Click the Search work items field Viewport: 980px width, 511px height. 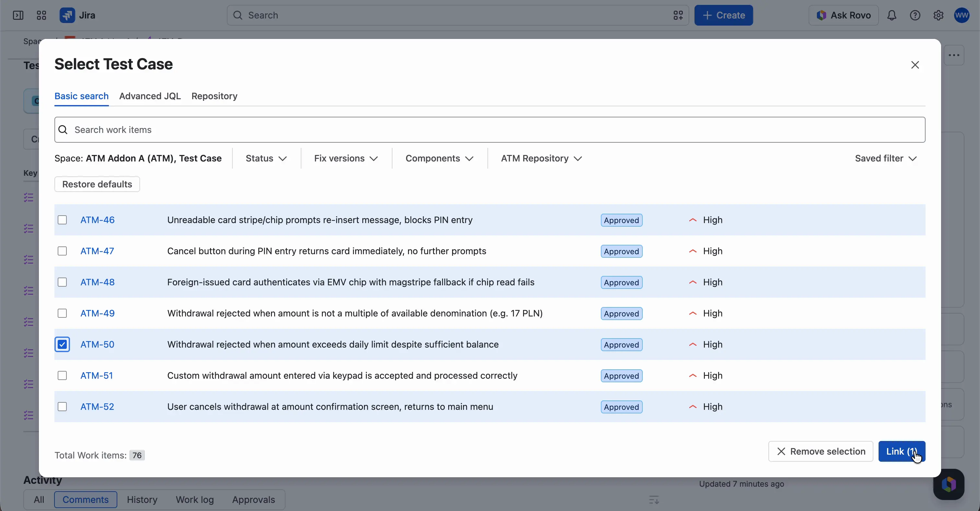pos(490,130)
